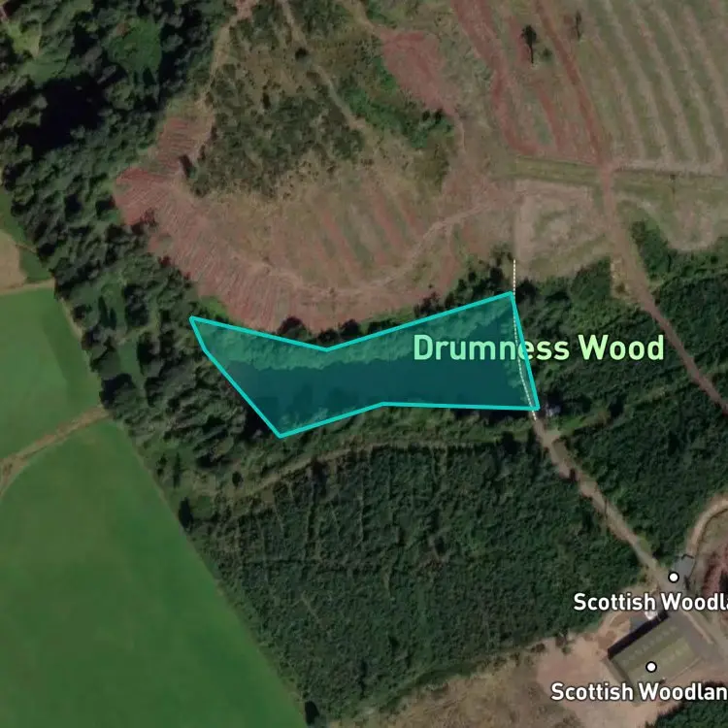Click the lower Scottish Woodland marker dot

point(651,667)
